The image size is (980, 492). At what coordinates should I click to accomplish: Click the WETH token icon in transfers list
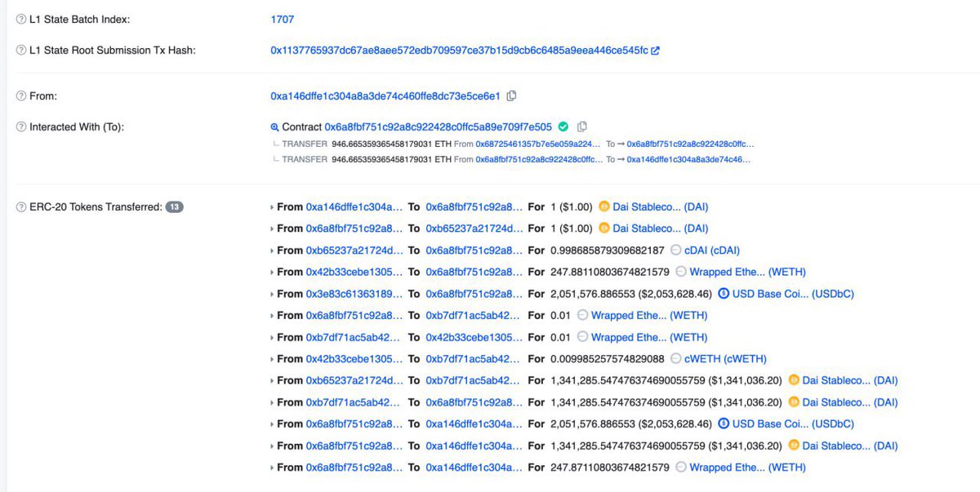click(679, 272)
